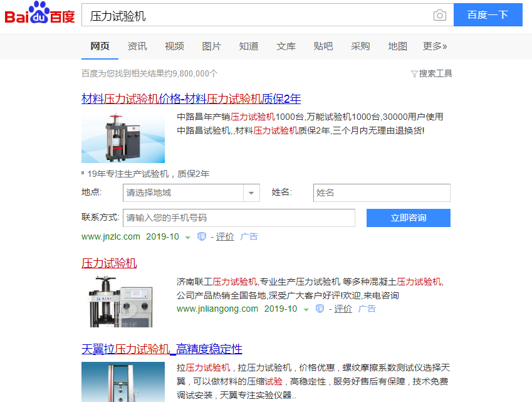Click 广告 label in the jnzlc.com result
Screen dimensions: 532x402
pyautogui.click(x=249, y=236)
